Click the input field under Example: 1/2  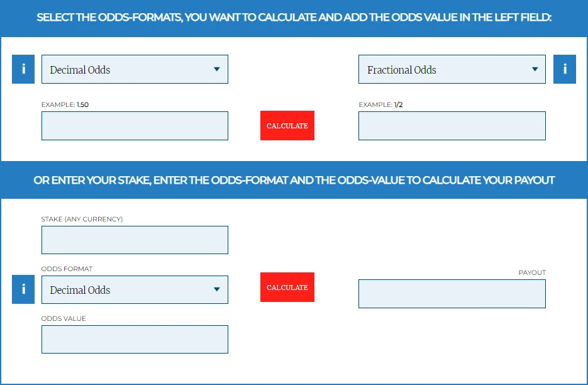[x=452, y=126]
